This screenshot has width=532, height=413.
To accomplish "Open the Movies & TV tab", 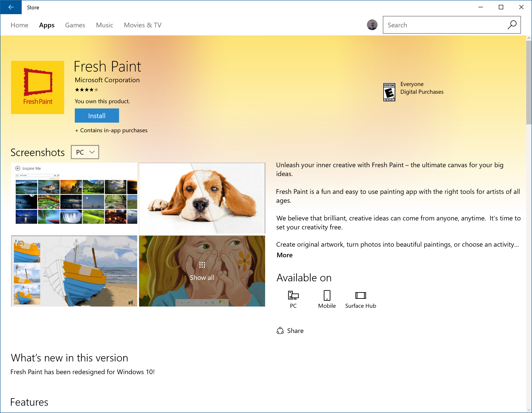I will (143, 25).
